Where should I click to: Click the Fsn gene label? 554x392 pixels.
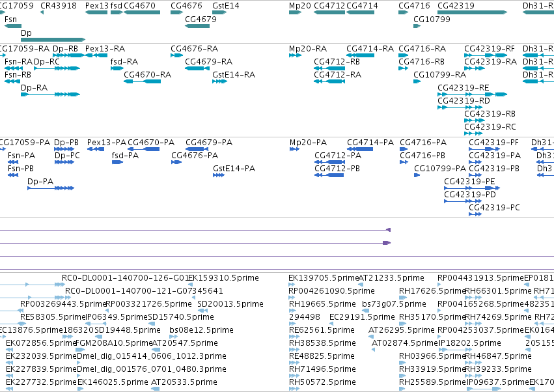10,20
